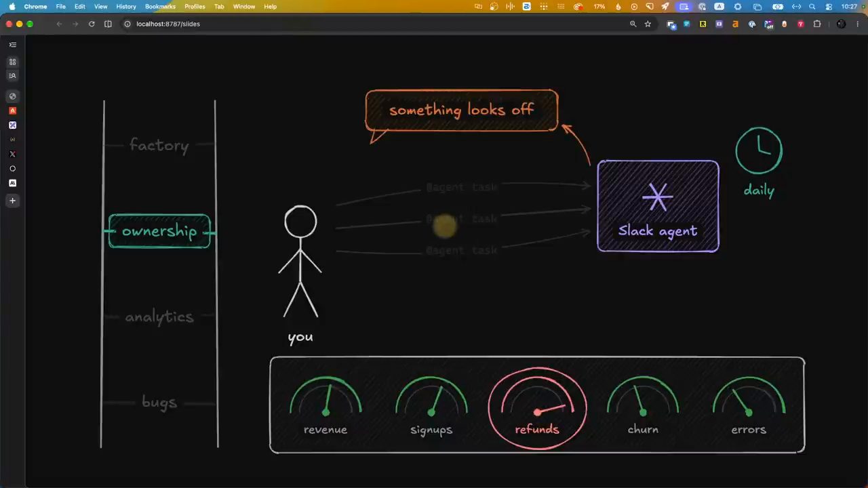Reload the page
This screenshot has height=488, width=868.
pyautogui.click(x=92, y=24)
